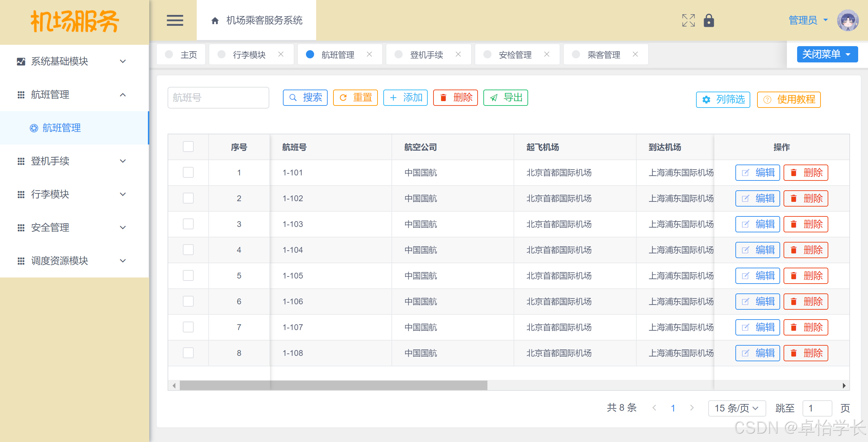
Task: Click the 系统基础模块 chart icon
Action: [x=21, y=61]
